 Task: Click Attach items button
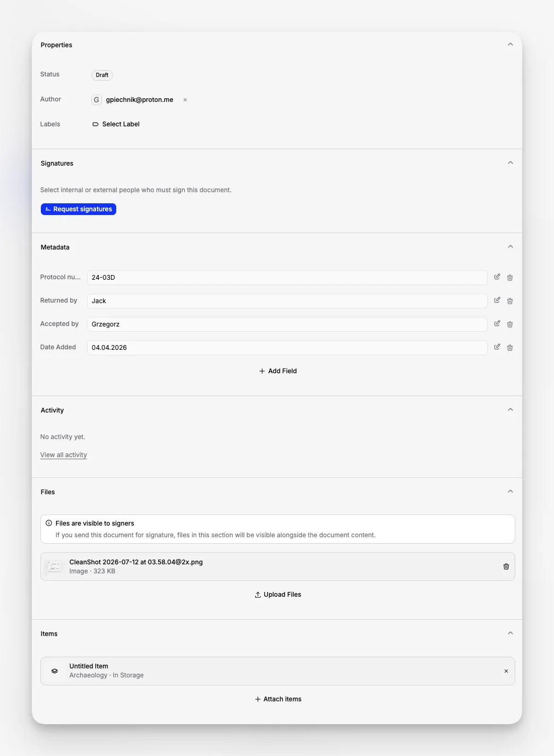(278, 699)
